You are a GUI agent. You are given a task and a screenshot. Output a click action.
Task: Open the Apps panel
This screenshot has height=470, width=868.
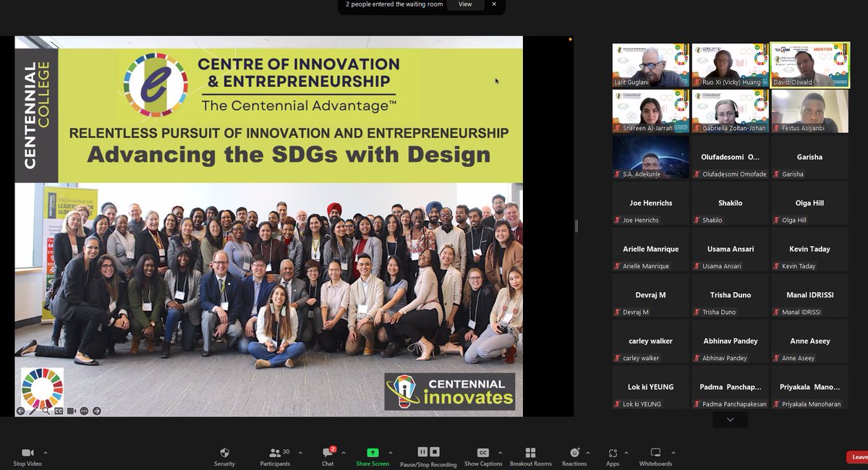(x=613, y=456)
